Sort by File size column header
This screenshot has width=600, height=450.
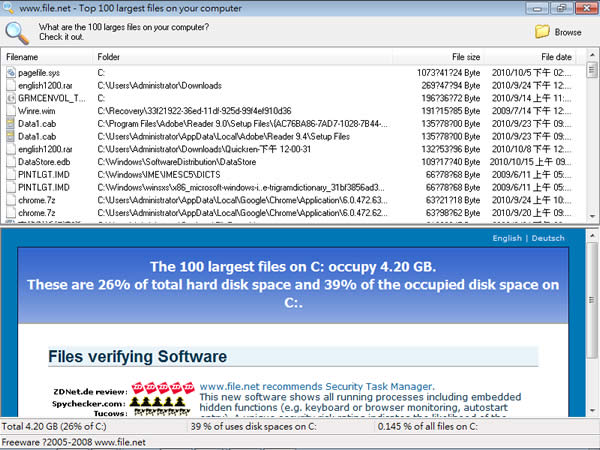point(465,57)
